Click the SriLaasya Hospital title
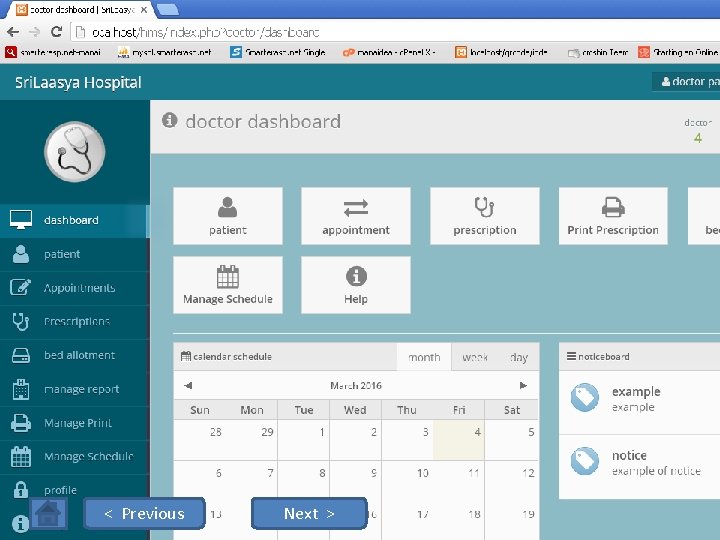 pyautogui.click(x=78, y=82)
